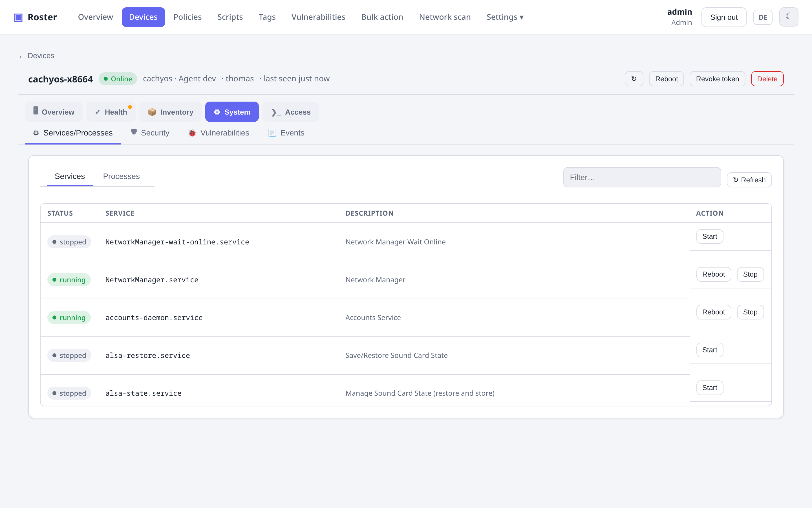Sign out of the admin account

pos(724,17)
